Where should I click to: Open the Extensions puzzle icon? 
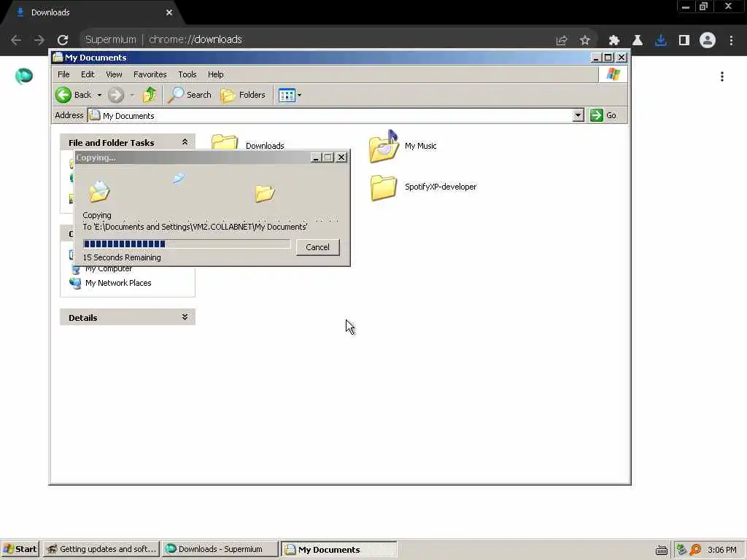click(614, 41)
